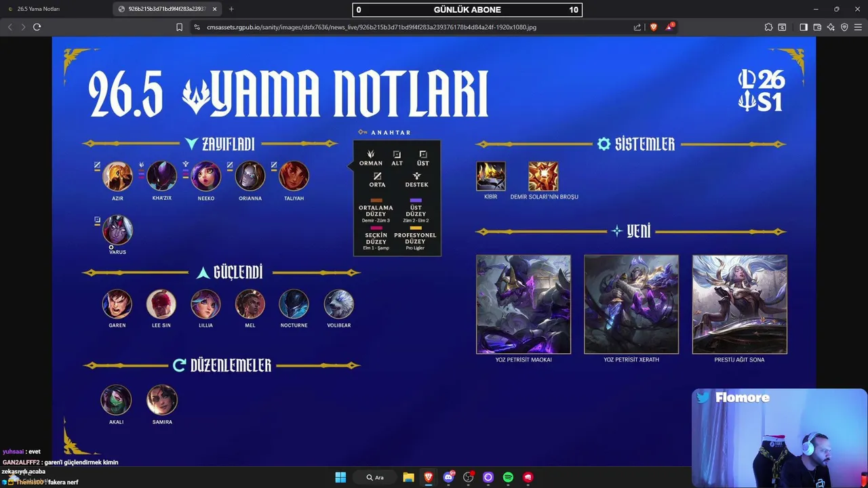Click the Düzenlemeler section heading
868x488 pixels.
tap(222, 365)
